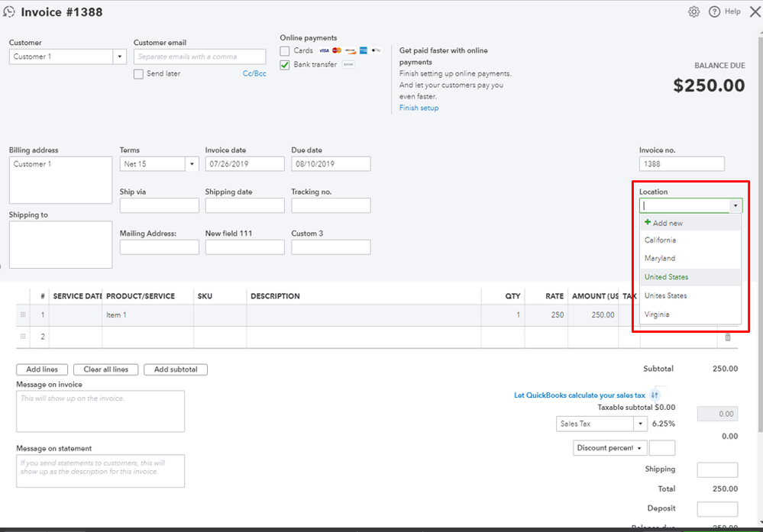Click the Invoice no. field
This screenshot has height=532, width=763.
pos(682,164)
